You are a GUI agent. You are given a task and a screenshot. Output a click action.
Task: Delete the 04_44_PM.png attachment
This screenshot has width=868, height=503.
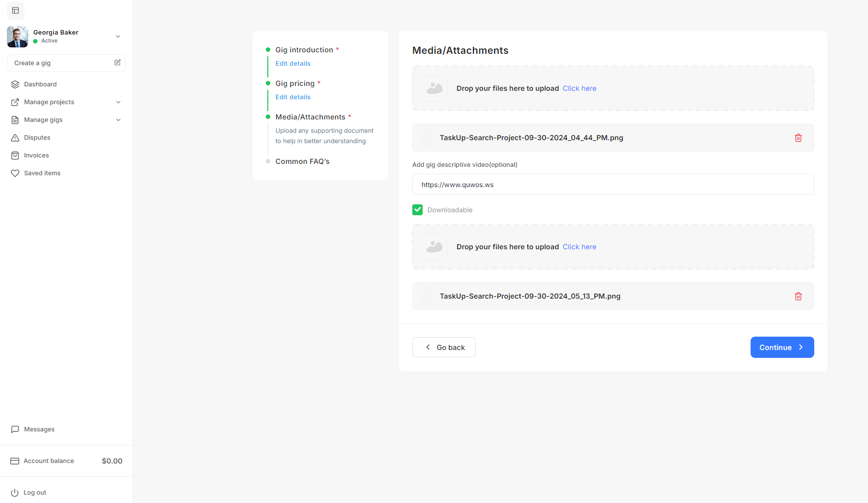798,138
